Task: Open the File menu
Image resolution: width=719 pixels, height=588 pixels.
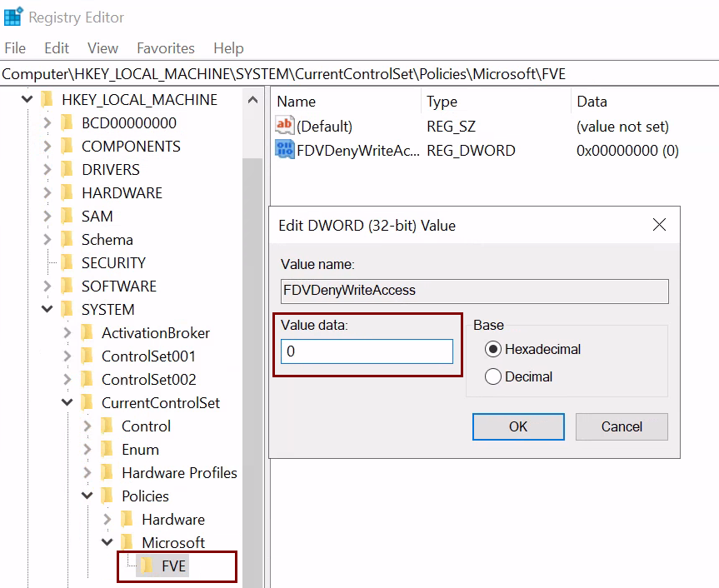Action: (15, 48)
